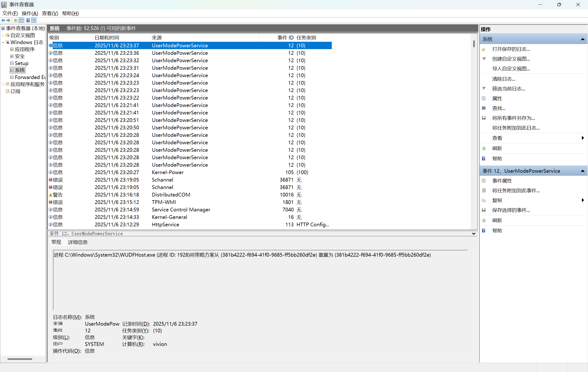Collapse the 系统 actions section arrow
588x372 pixels.
point(583,39)
